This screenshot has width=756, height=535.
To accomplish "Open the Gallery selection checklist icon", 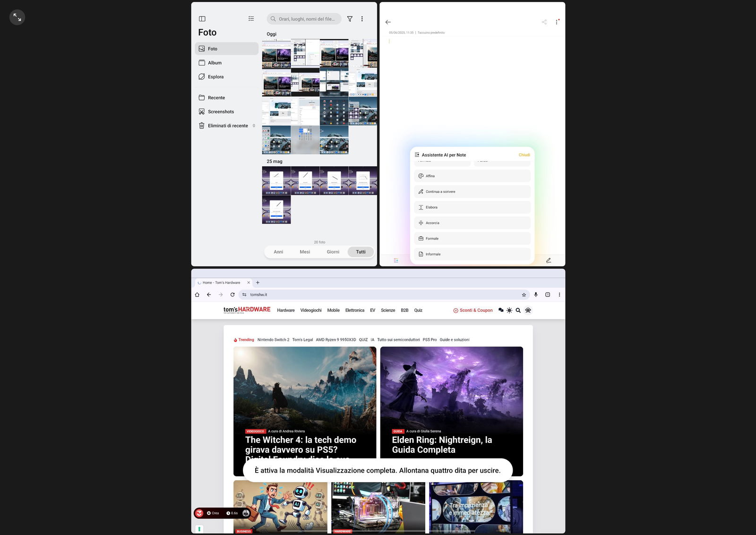I will 251,19.
